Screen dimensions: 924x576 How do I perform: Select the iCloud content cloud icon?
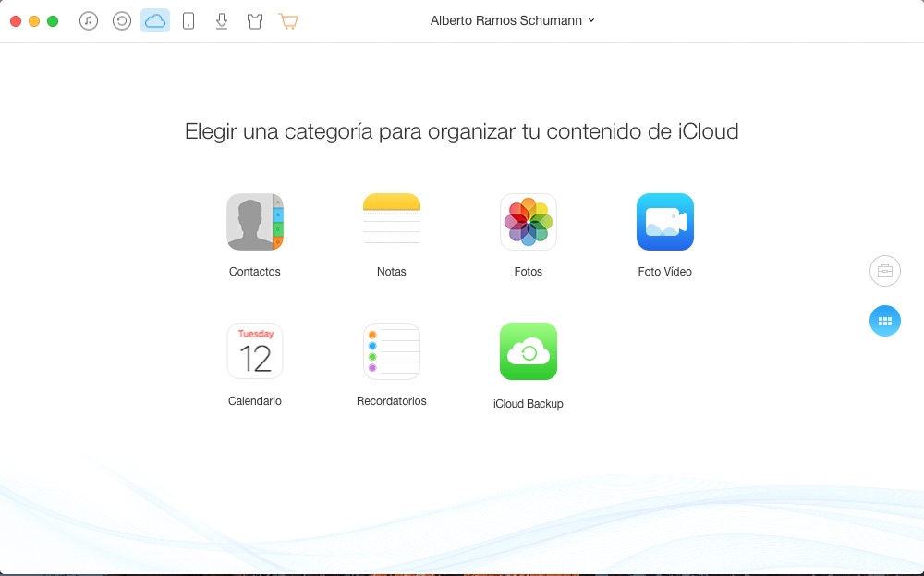(155, 21)
